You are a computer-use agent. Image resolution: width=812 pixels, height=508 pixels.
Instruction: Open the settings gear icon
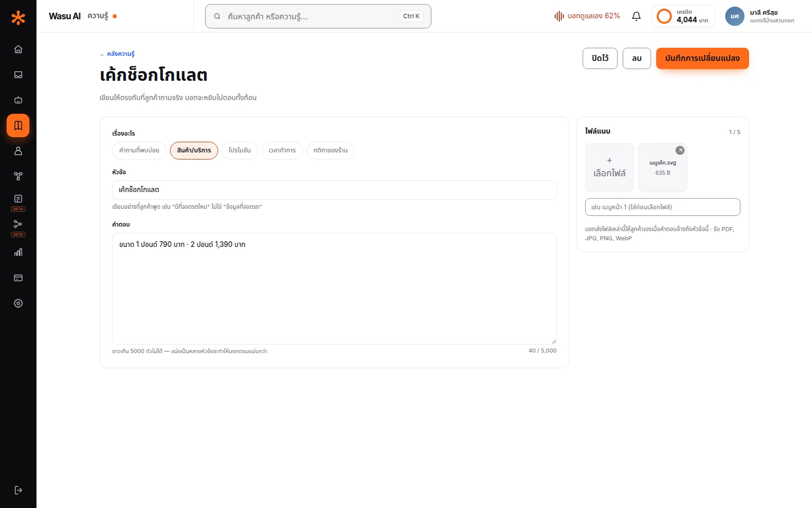click(x=18, y=303)
